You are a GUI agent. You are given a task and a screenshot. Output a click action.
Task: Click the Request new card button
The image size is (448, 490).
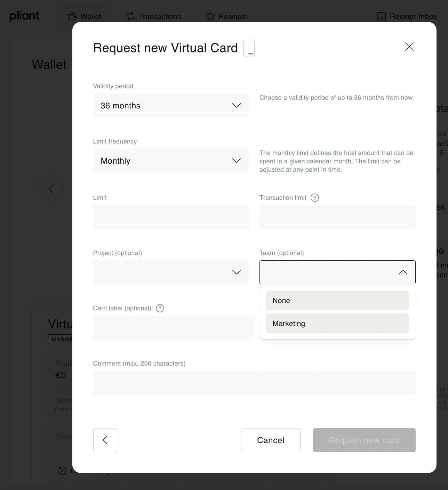(364, 440)
